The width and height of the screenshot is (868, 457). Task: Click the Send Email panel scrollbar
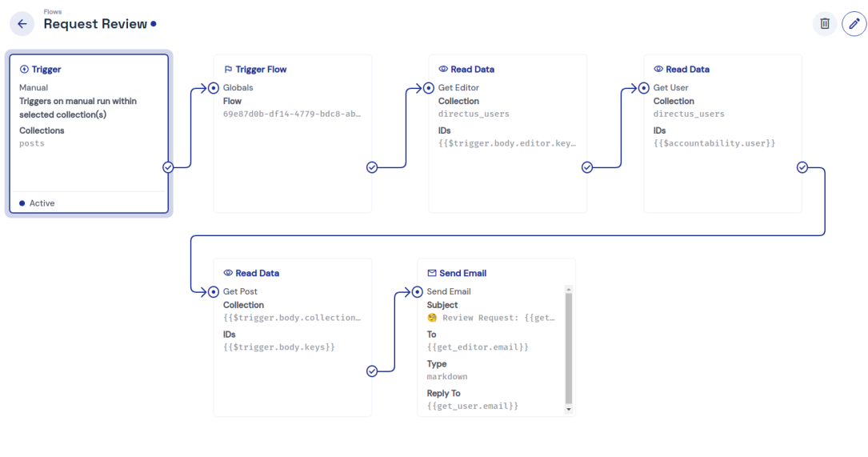point(569,348)
